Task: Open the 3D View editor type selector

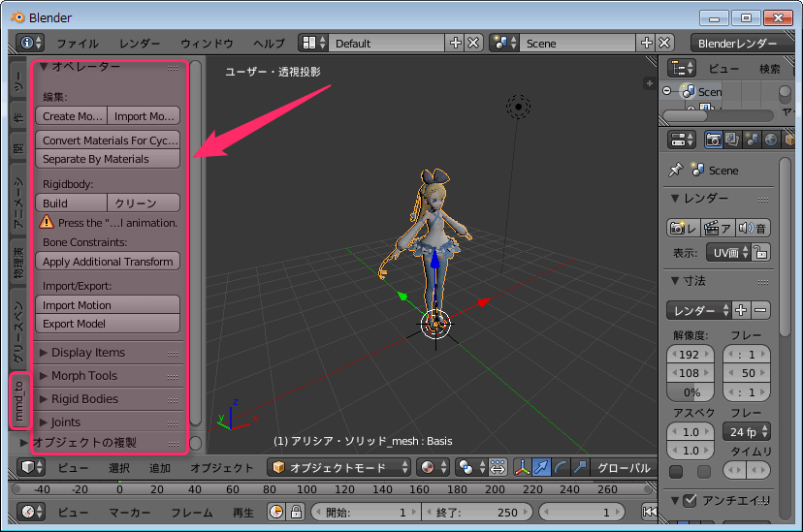Action: [31, 467]
